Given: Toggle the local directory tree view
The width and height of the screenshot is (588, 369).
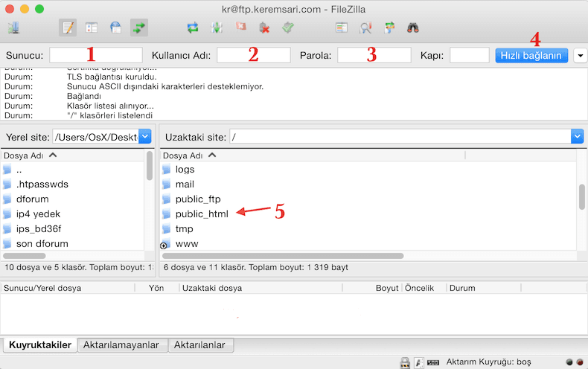Looking at the screenshot, I should pyautogui.click(x=92, y=28).
